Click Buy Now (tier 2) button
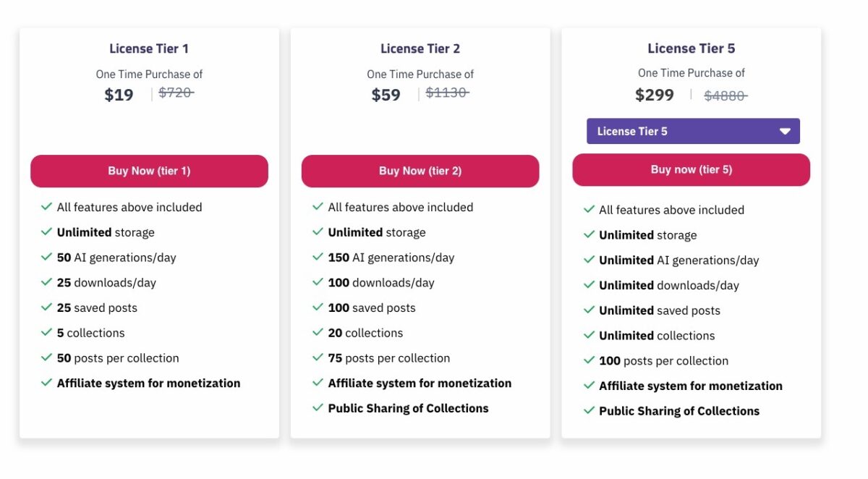Image resolution: width=868 pixels, height=479 pixels. click(x=420, y=171)
